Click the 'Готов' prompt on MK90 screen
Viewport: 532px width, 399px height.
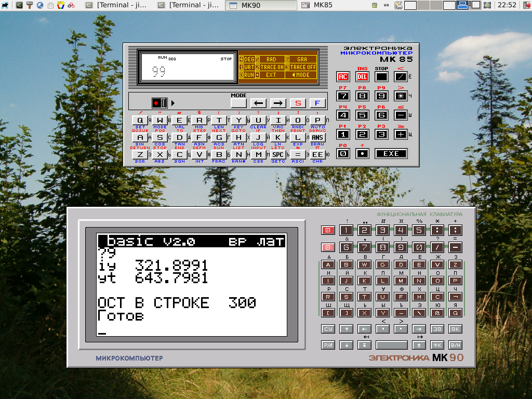(x=121, y=315)
